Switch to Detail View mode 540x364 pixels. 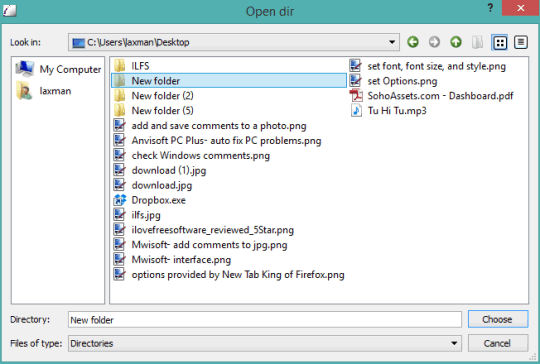point(521,42)
